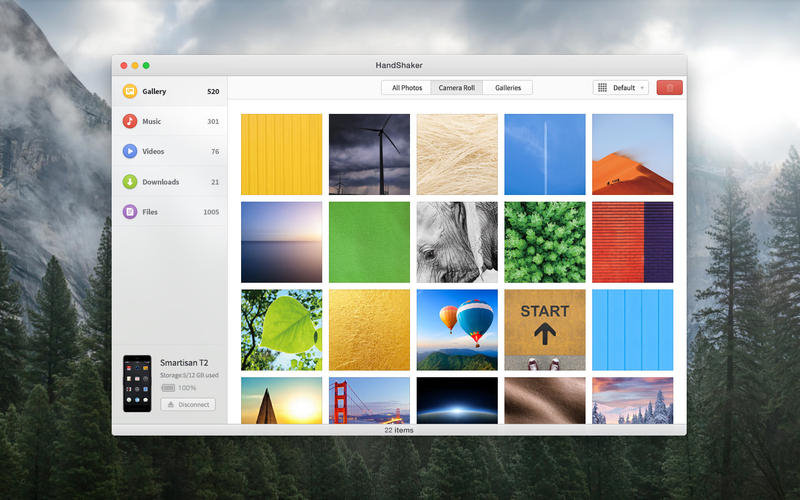800x500 pixels.
Task: Click the red trash delete button
Action: point(670,88)
